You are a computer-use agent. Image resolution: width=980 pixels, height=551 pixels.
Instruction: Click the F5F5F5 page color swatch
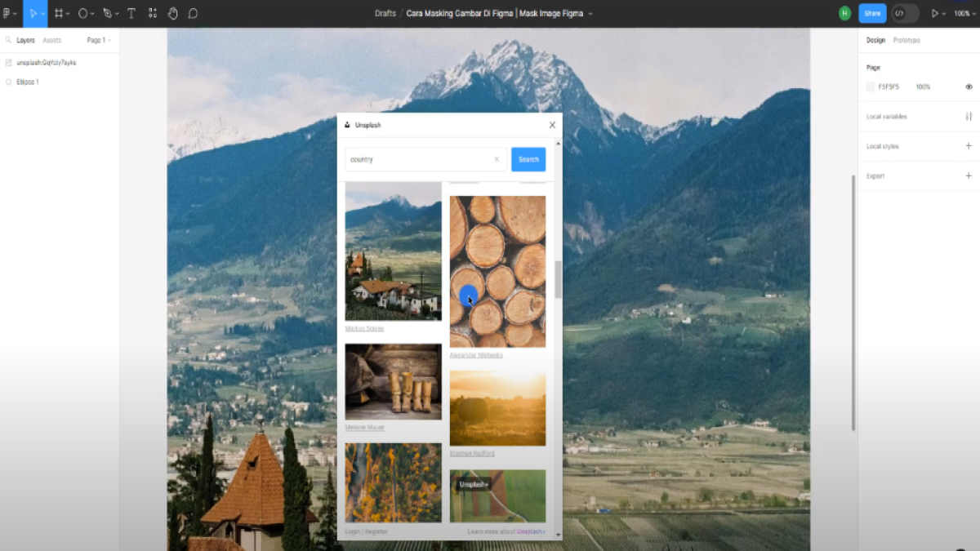coord(871,87)
